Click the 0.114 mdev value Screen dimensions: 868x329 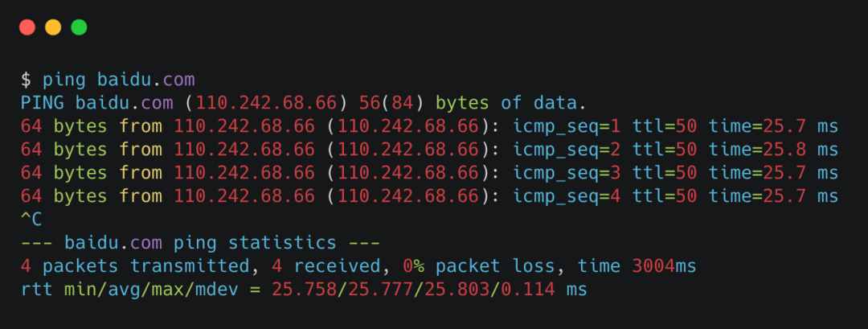tap(527, 290)
